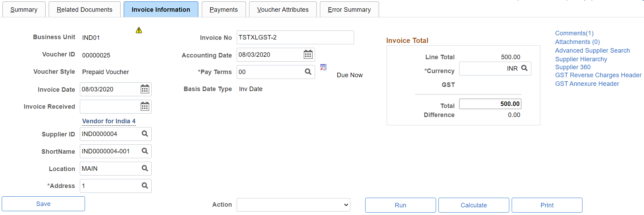Open the Vendor for India 4 link
This screenshot has height=215, width=644.
pyautogui.click(x=108, y=121)
